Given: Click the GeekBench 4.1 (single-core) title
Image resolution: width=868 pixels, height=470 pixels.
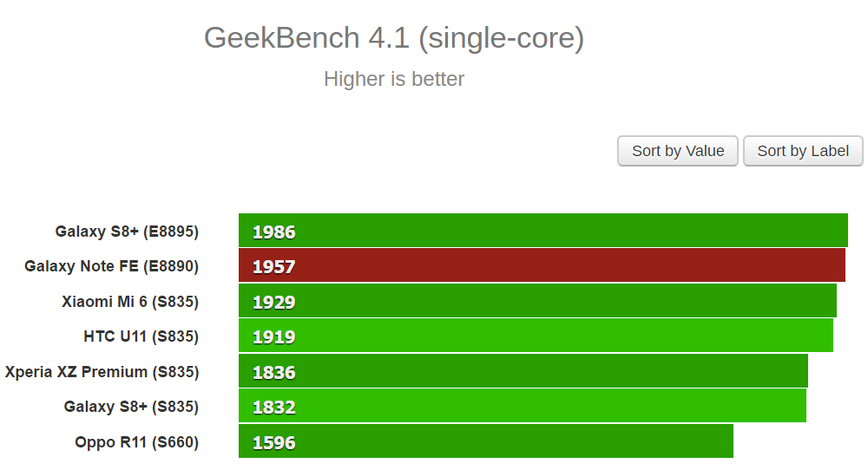Looking at the screenshot, I should [393, 38].
